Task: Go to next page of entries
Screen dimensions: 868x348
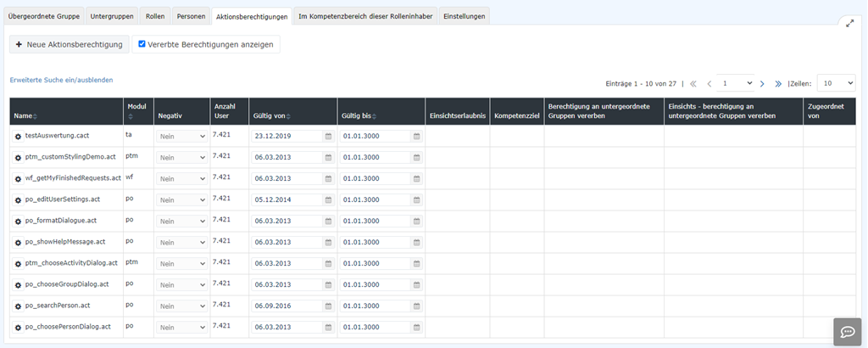Action: tap(762, 84)
